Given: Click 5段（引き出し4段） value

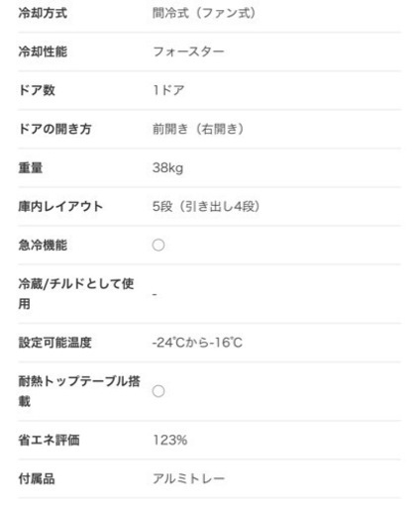Looking at the screenshot, I should coord(206,206).
